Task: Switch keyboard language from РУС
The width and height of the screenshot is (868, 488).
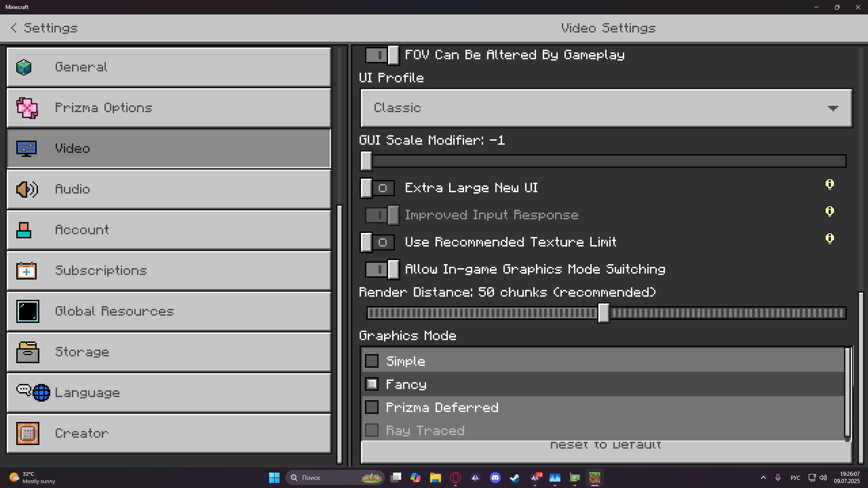Action: point(795,478)
